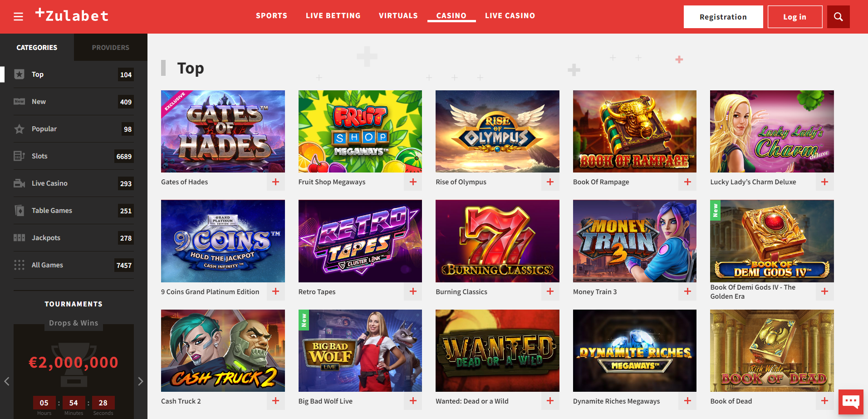Click plus icon next to Retro Tapes
Image resolution: width=868 pixels, height=419 pixels.
click(x=413, y=291)
